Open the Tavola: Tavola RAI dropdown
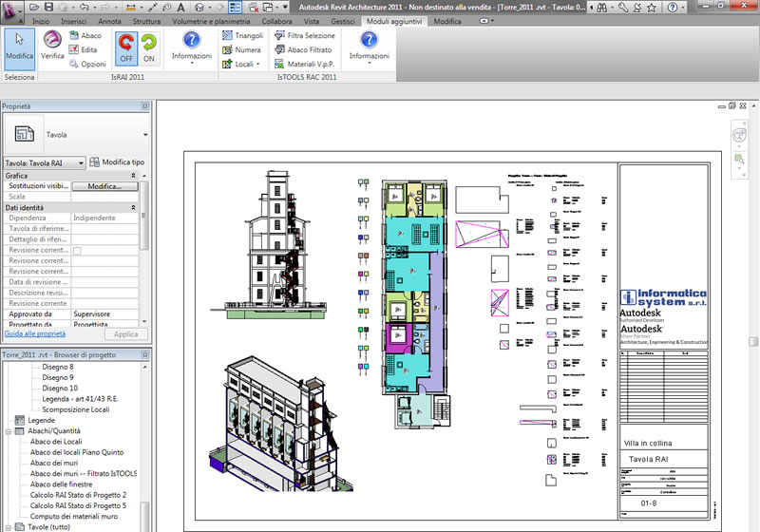 tap(81, 162)
